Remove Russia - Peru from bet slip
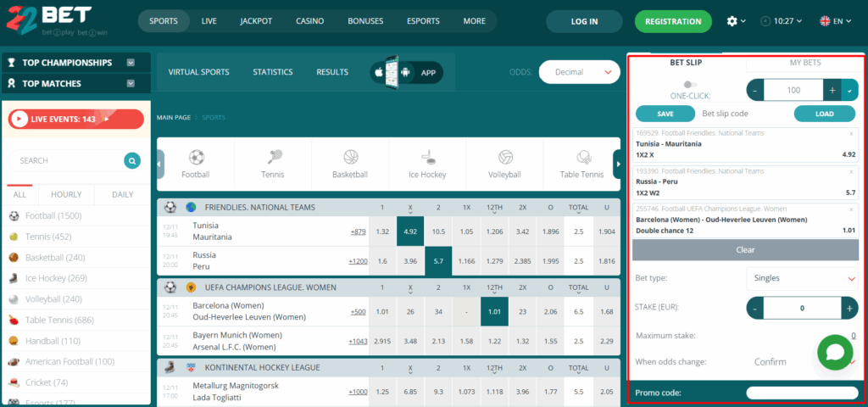Viewport: 868px width, 407px height. (x=851, y=171)
